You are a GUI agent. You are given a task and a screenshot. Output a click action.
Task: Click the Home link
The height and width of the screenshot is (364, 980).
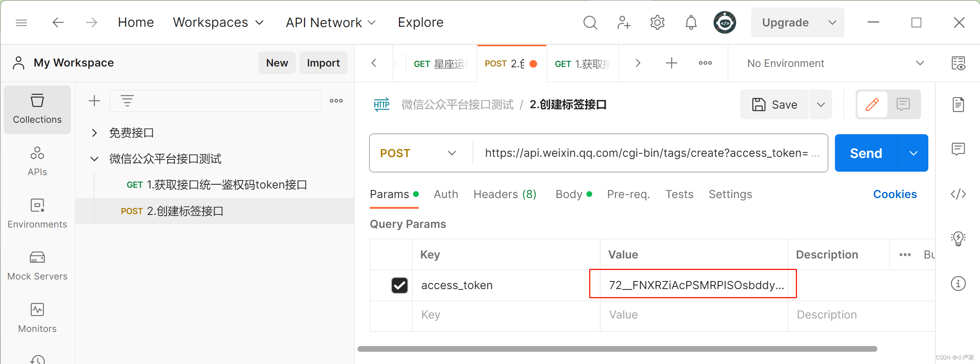tap(136, 23)
